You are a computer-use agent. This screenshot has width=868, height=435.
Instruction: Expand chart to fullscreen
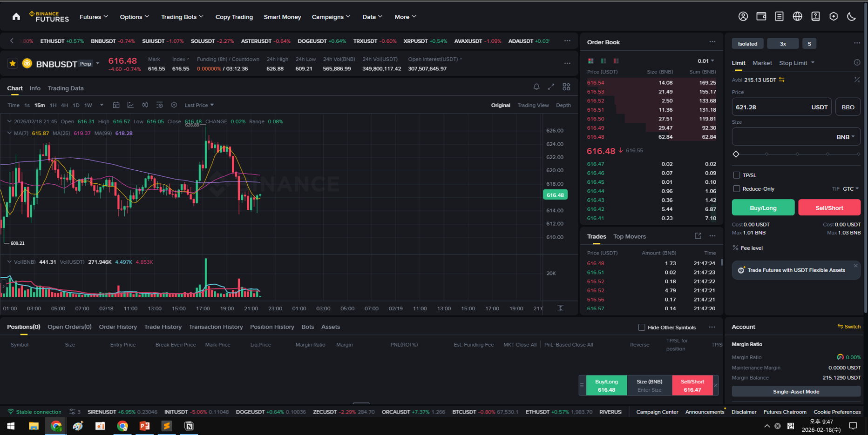pyautogui.click(x=551, y=87)
